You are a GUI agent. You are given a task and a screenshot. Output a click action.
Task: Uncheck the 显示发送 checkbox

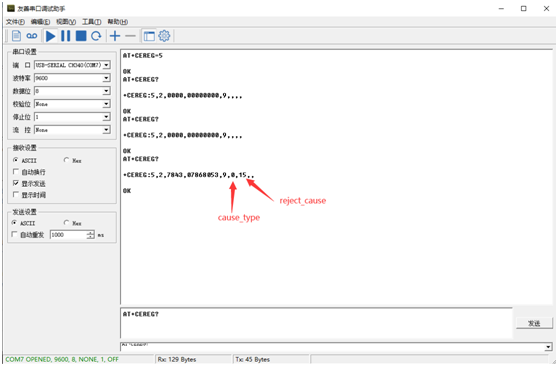16,183
